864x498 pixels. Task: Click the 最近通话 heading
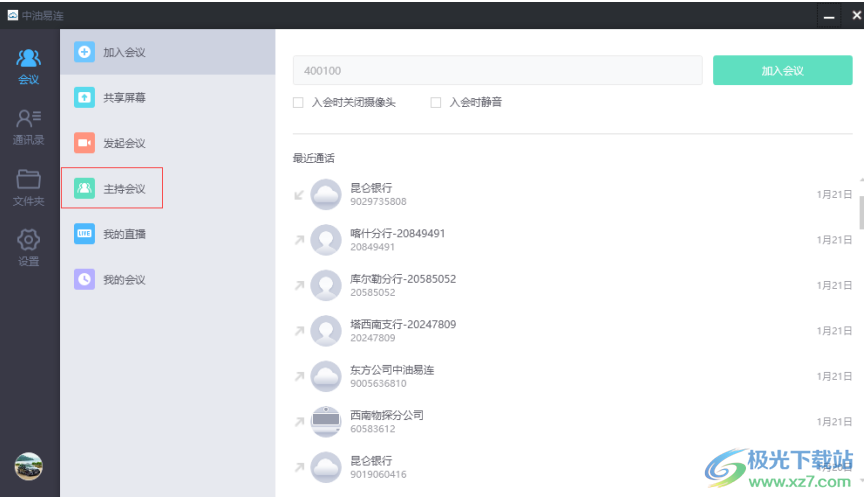tap(314, 158)
